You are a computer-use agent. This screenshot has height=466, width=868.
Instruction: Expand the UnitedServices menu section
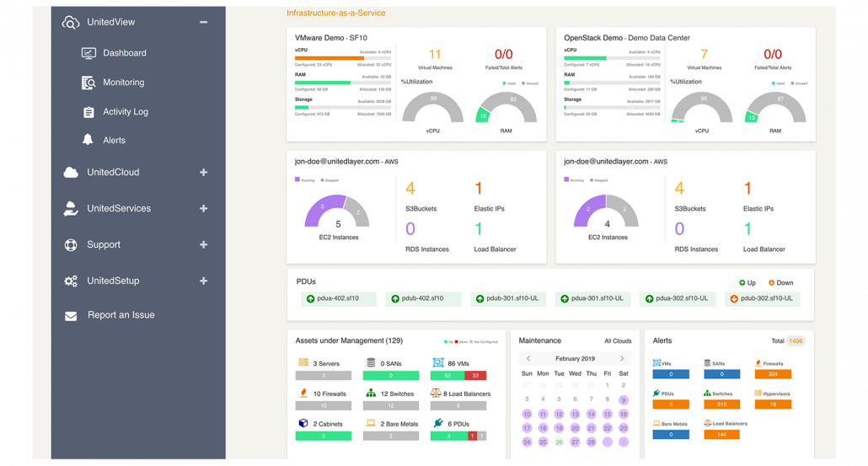[204, 209]
